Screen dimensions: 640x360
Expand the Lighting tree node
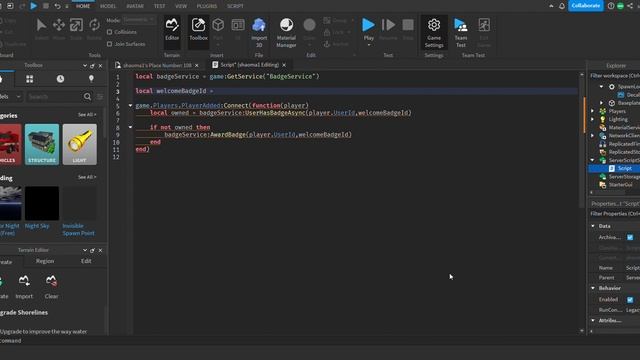tap(593, 119)
